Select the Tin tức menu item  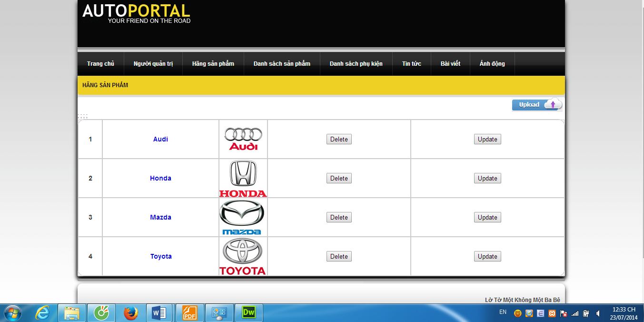[x=412, y=64]
